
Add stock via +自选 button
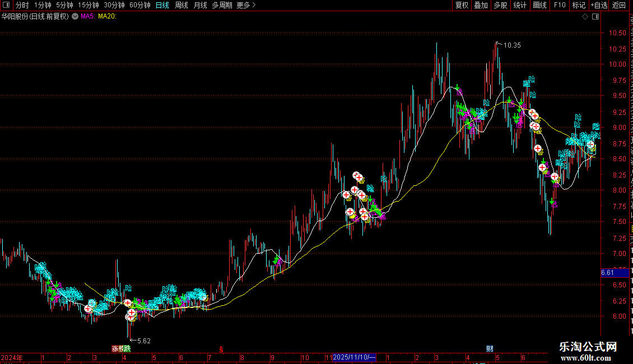[x=599, y=5]
